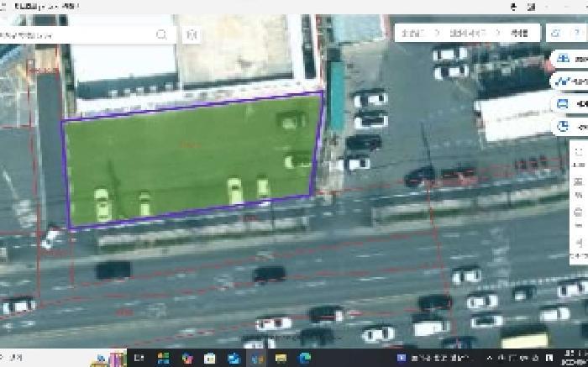Click the first blue building-icon pill button
The image size is (588, 367).
569,59
